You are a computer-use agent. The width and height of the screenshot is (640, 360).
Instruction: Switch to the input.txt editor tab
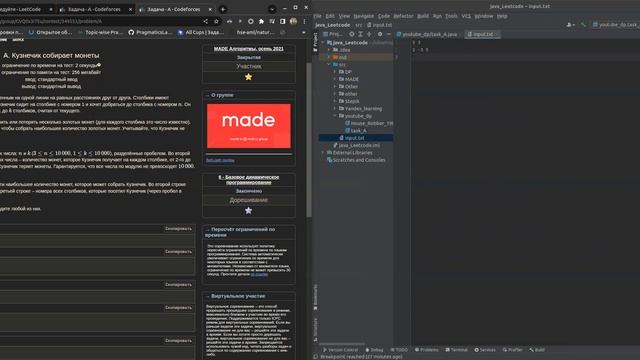[x=483, y=34]
